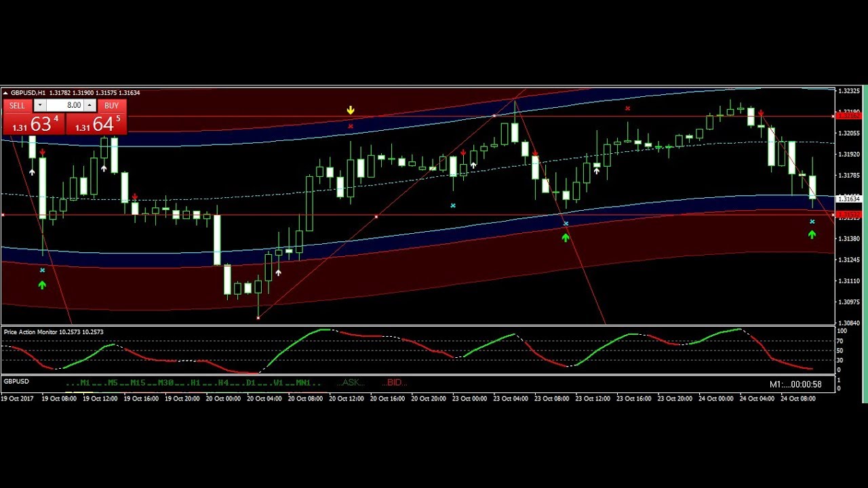Click the M15 timeframe indicator label
Image resolution: width=868 pixels, height=488 pixels.
(138, 383)
